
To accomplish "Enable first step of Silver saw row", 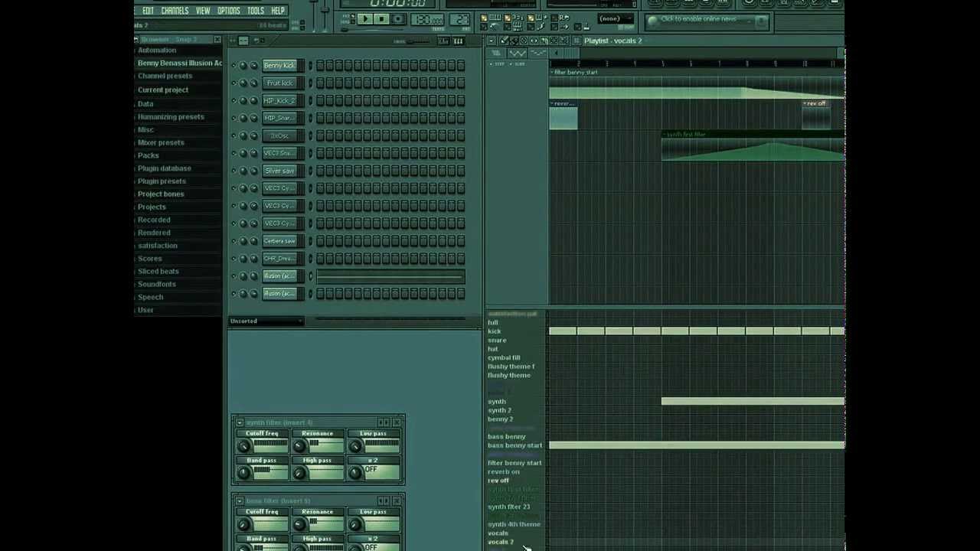I will coord(320,171).
